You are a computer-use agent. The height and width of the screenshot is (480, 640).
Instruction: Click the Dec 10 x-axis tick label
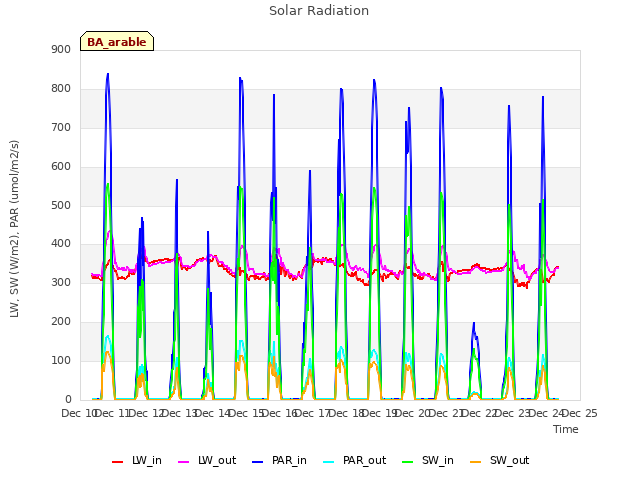point(78,413)
